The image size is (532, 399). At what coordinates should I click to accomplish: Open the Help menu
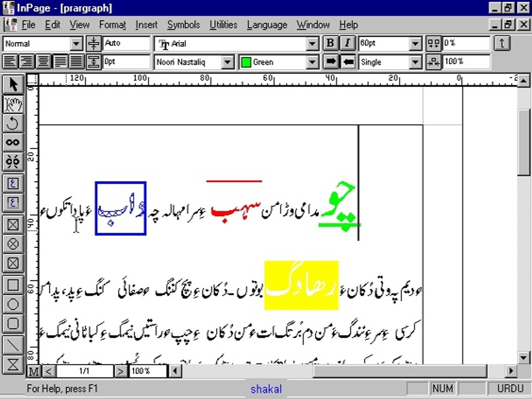(348, 25)
